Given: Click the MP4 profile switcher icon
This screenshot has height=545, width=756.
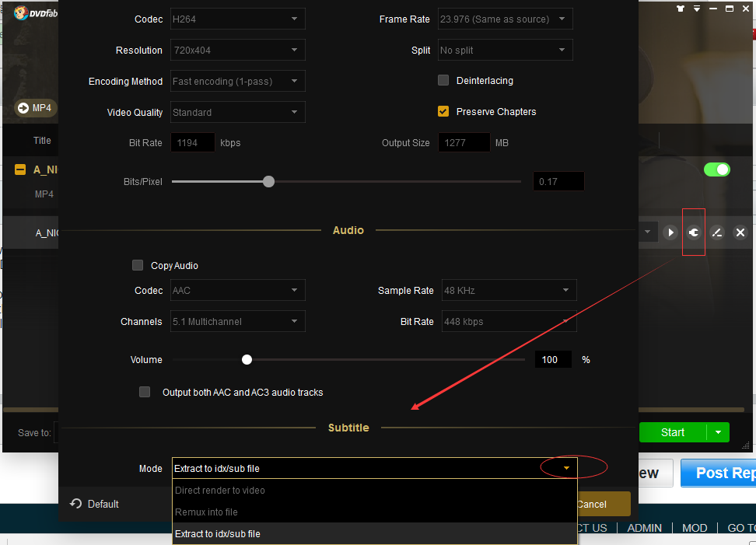Looking at the screenshot, I should [x=23, y=108].
